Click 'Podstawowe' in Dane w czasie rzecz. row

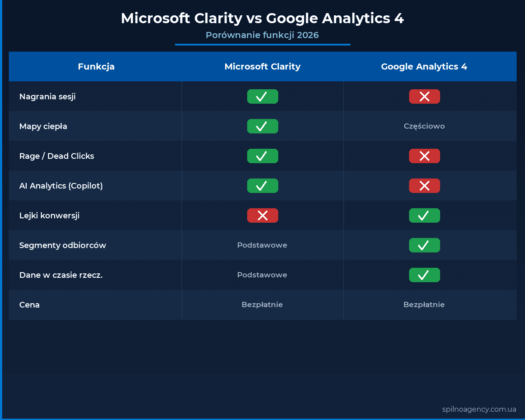262,275
